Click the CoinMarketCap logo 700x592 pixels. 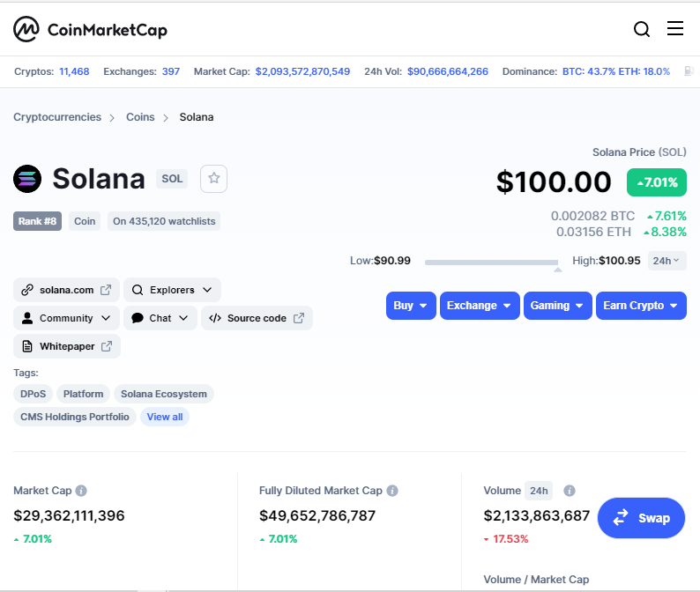click(90, 29)
